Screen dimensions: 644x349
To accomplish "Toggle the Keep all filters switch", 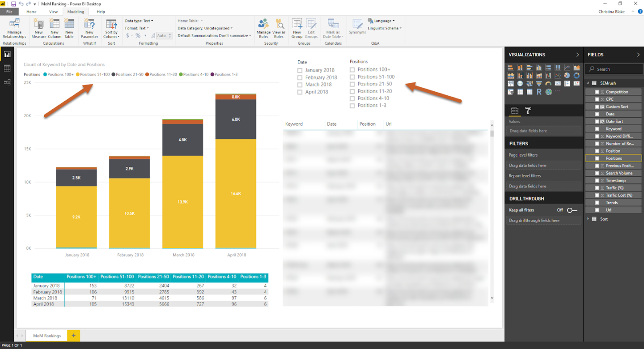I will coord(572,210).
